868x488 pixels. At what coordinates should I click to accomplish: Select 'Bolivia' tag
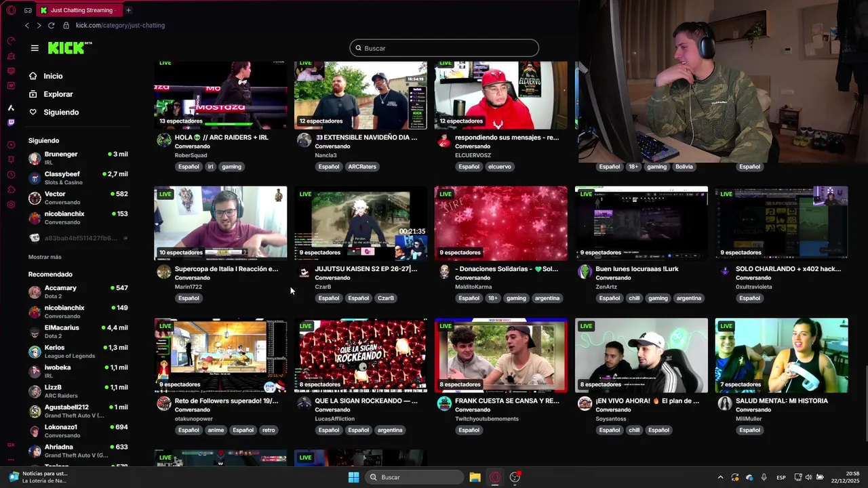click(684, 167)
